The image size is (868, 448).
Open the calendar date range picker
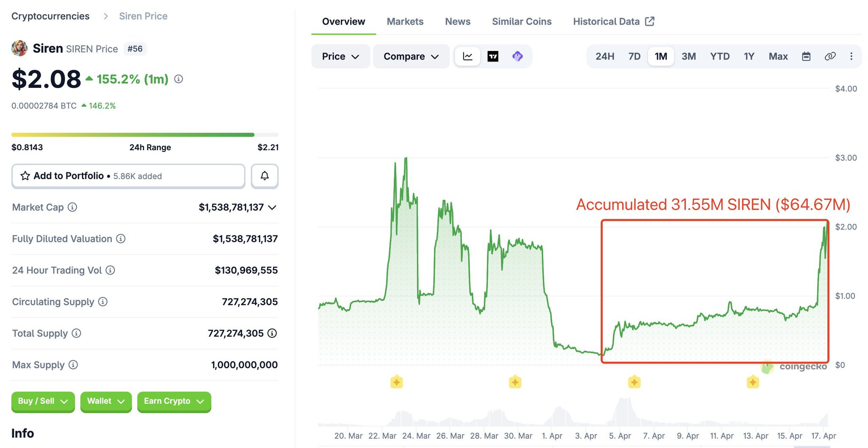tap(806, 56)
